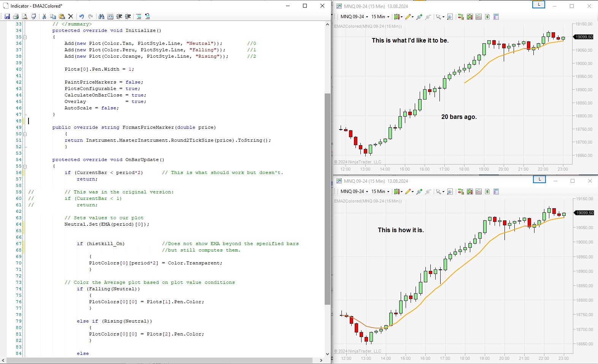Viewport: 598px width, 364px height.
Task: Click the 'Neutral.Set(EMA(period)[0]);' code line
Action: click(107, 224)
